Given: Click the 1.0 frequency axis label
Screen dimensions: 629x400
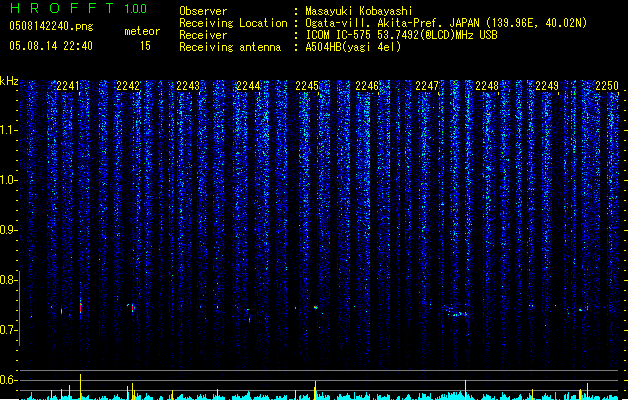Looking at the screenshot, I should [x=8, y=180].
